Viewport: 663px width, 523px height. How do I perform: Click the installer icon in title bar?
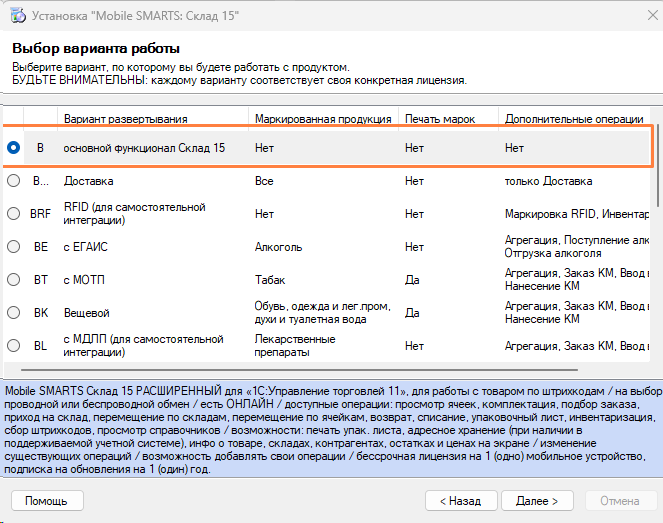click(x=17, y=15)
